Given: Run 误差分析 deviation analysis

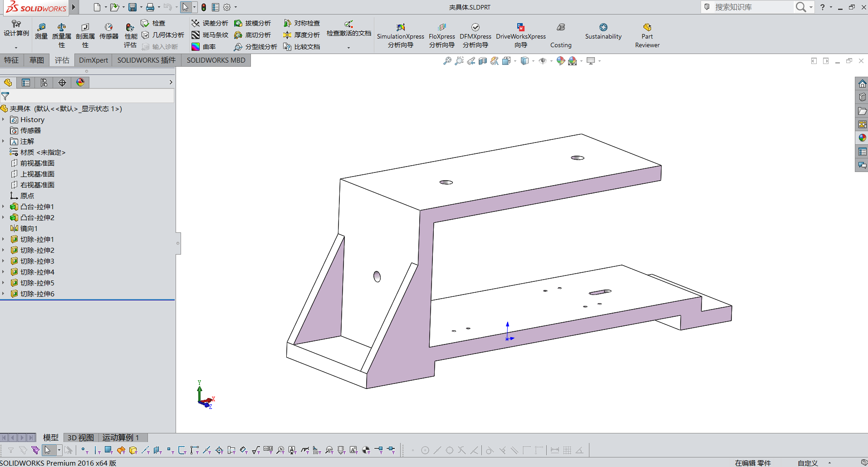Looking at the screenshot, I should (x=210, y=23).
